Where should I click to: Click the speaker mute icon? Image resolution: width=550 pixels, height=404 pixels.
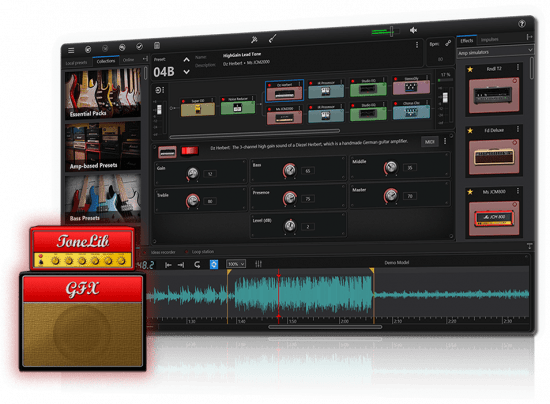coord(413,31)
